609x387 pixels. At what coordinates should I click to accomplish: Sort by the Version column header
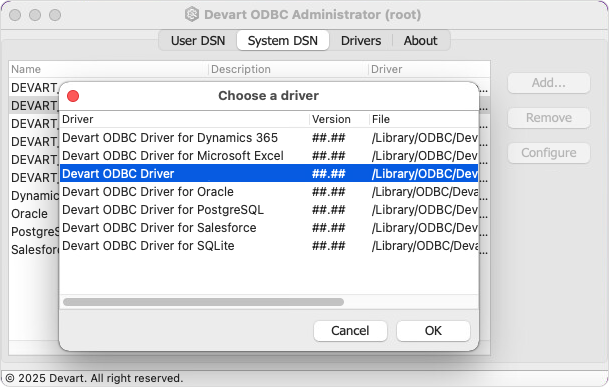pos(339,119)
